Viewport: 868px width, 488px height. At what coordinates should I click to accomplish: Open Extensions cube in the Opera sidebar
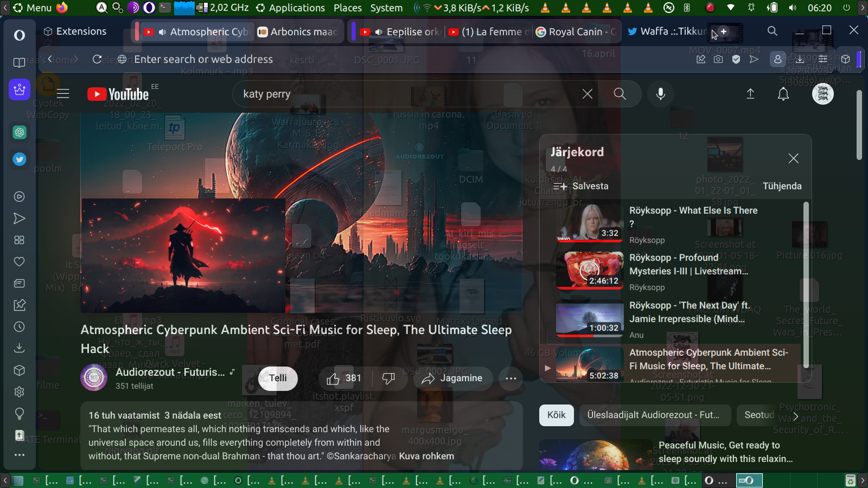20,370
